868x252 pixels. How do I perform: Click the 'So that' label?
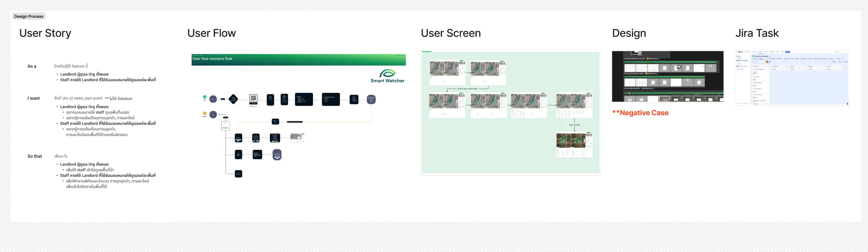point(35,156)
